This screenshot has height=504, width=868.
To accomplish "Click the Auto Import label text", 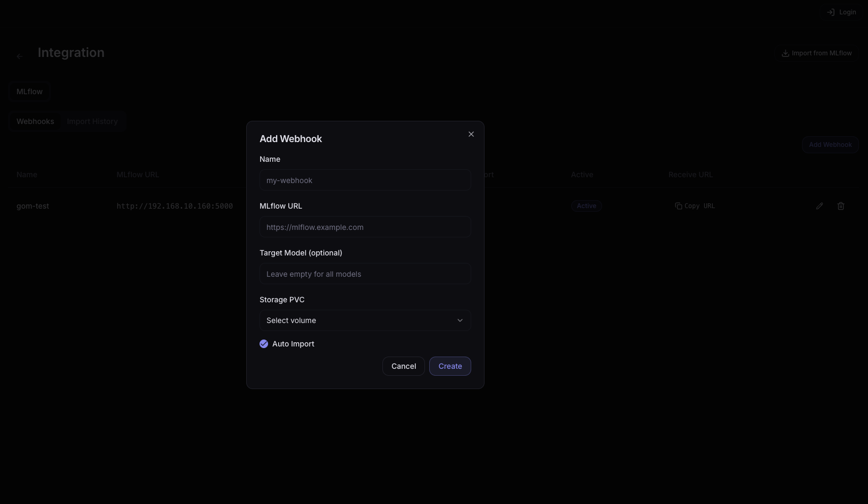I will coord(293,344).
